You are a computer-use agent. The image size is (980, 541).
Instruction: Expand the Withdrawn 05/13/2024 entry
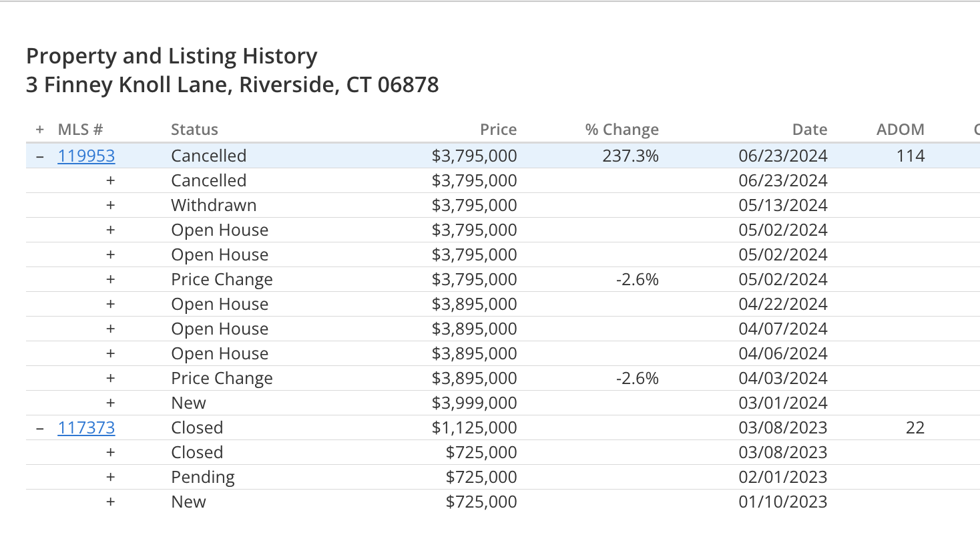coord(111,205)
